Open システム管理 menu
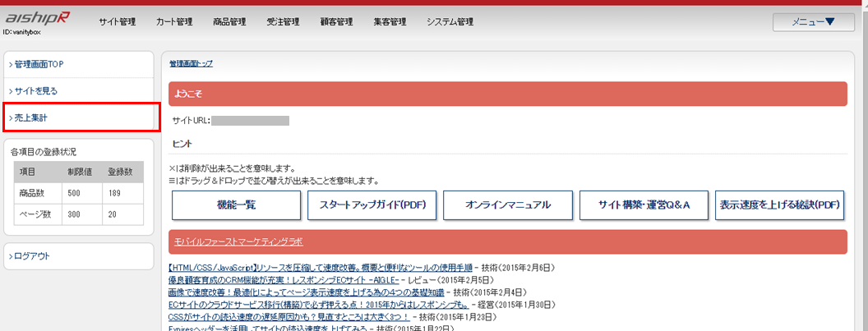The height and width of the screenshot is (331, 868). click(450, 22)
